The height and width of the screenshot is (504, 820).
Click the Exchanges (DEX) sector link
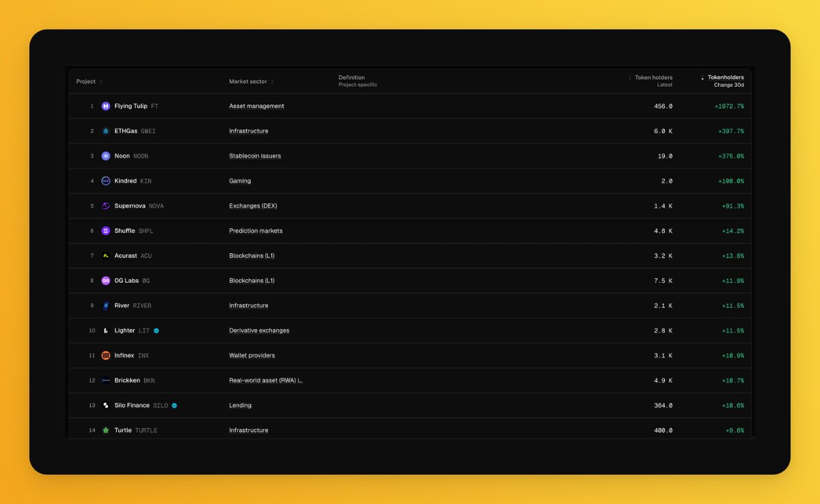253,206
